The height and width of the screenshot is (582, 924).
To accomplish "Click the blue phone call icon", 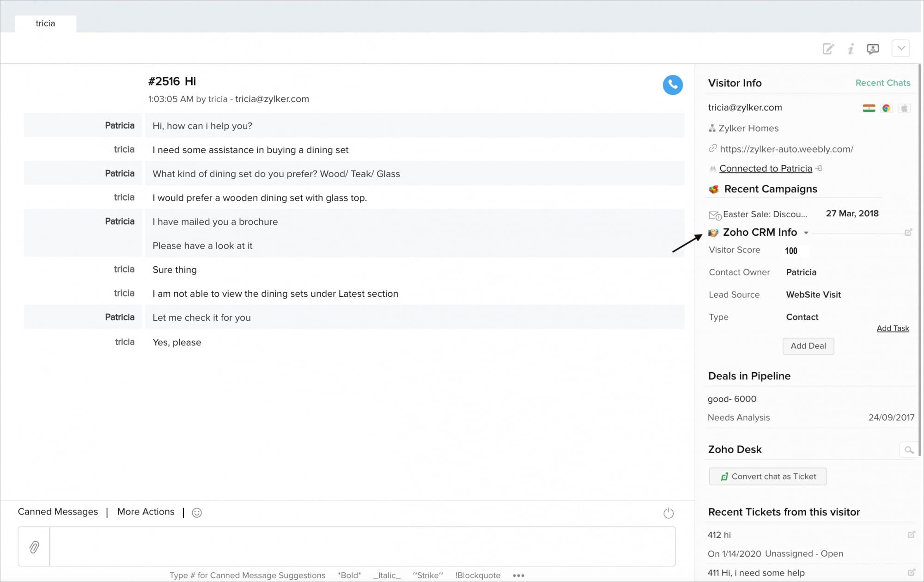I will tap(673, 85).
